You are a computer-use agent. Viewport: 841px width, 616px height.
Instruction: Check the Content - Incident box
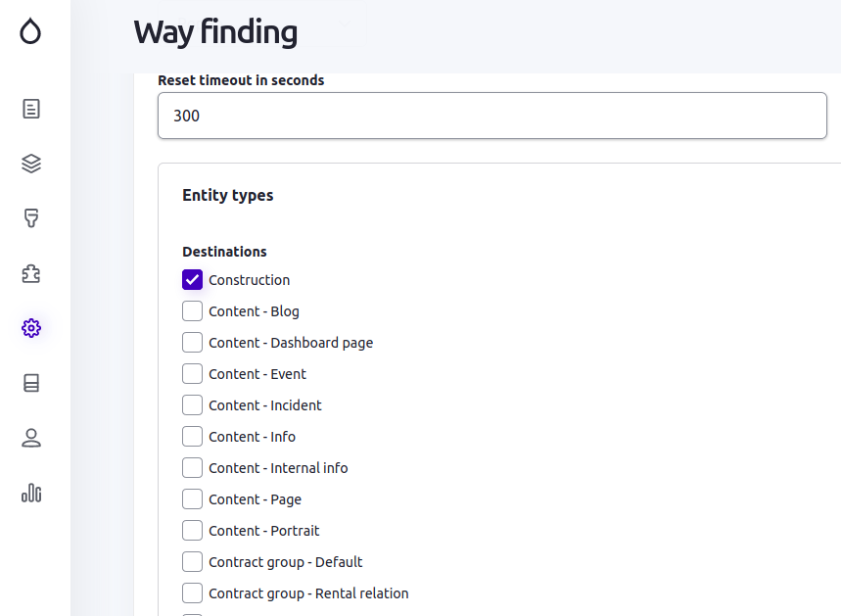pos(192,404)
